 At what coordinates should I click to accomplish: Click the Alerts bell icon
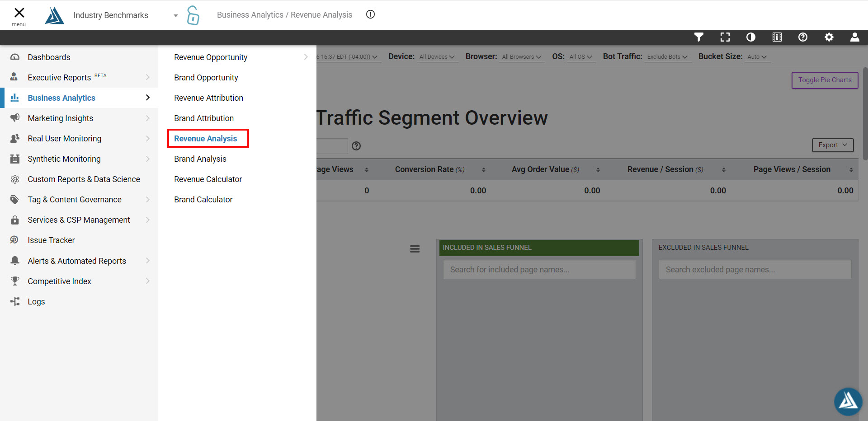(x=15, y=261)
